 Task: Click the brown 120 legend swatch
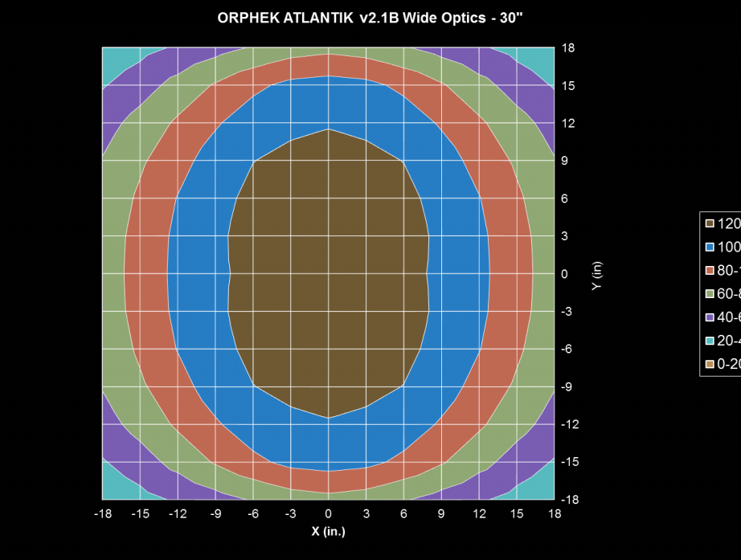click(x=710, y=223)
